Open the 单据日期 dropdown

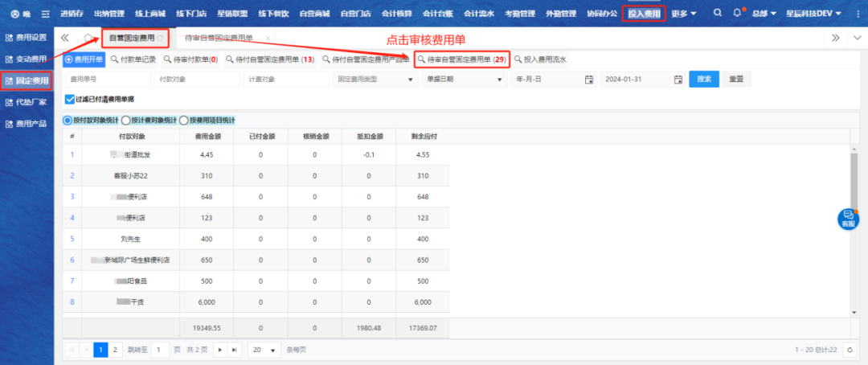click(499, 79)
